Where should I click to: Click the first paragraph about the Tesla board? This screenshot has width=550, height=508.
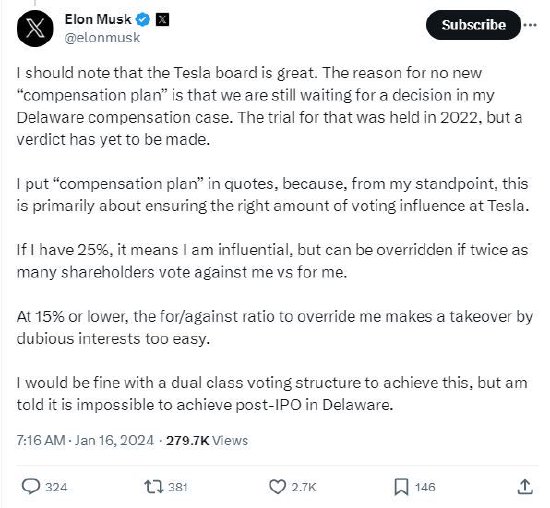tap(270, 106)
